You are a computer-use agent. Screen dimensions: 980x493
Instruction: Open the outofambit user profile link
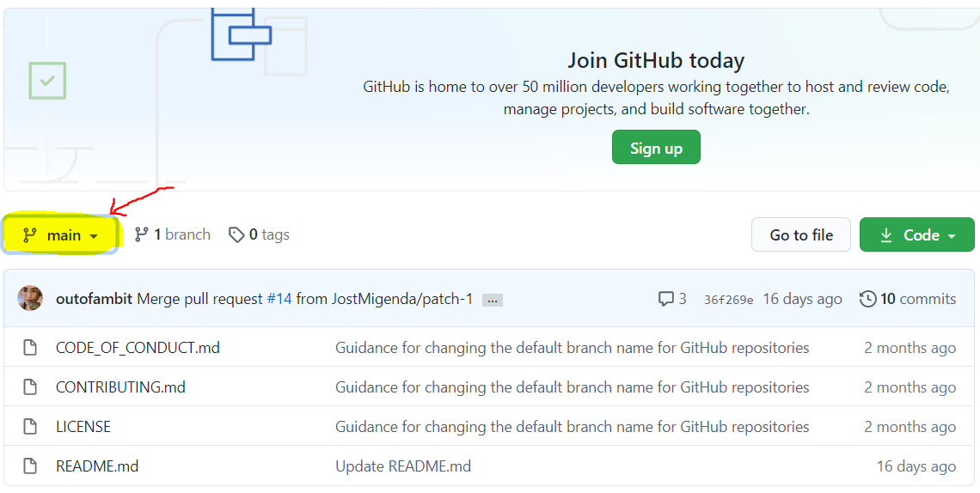point(94,299)
